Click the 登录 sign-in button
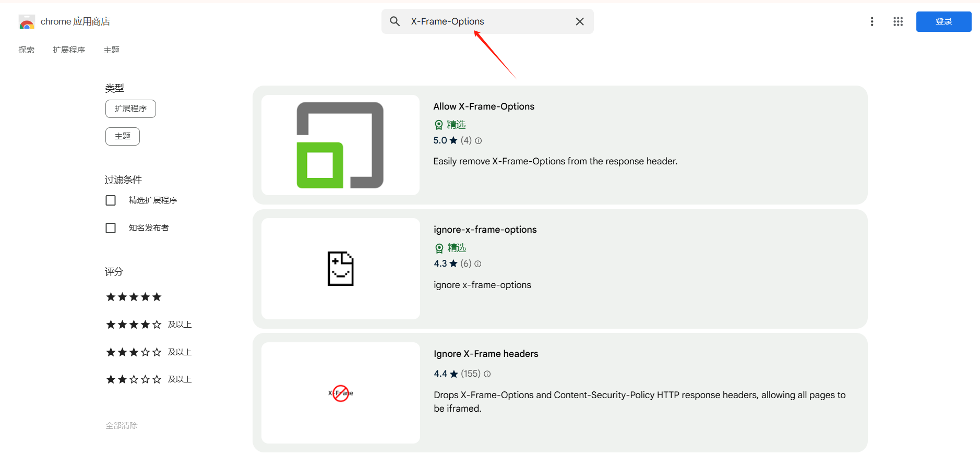This screenshot has width=980, height=455. tap(944, 21)
